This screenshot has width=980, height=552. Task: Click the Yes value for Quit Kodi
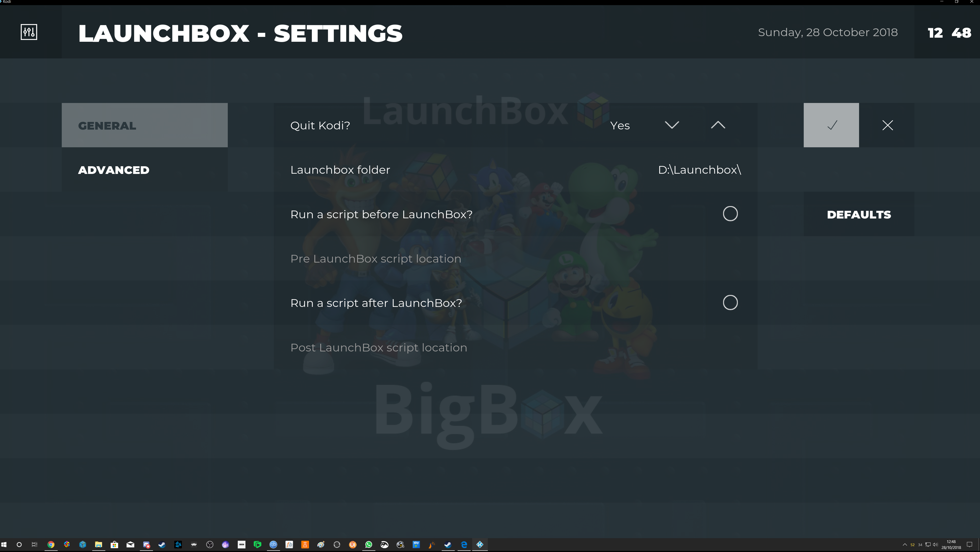click(620, 126)
